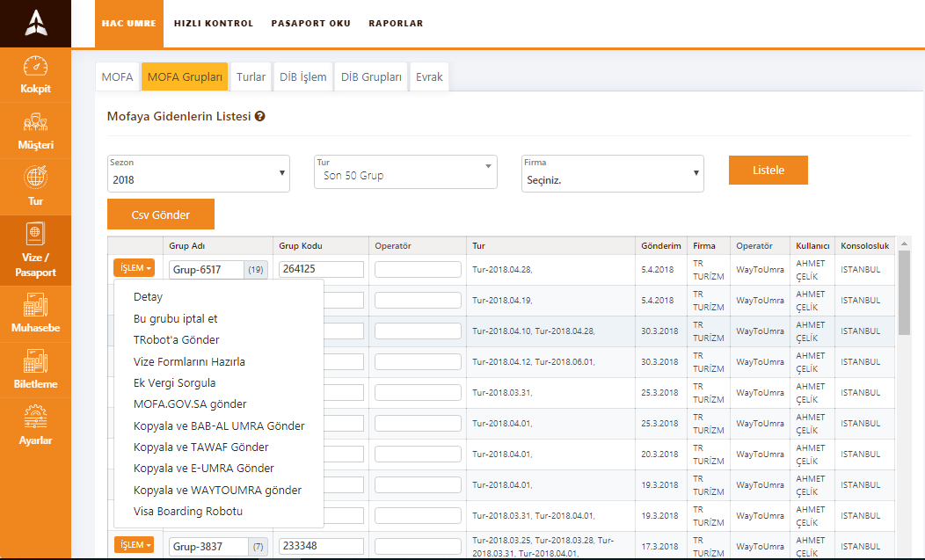The height and width of the screenshot is (560, 925).
Task: Open Ayarlar settings in sidebar
Action: pyautogui.click(x=35, y=426)
